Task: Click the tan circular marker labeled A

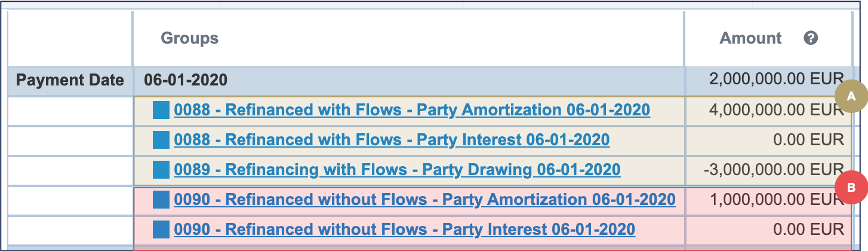Action: coord(851,96)
